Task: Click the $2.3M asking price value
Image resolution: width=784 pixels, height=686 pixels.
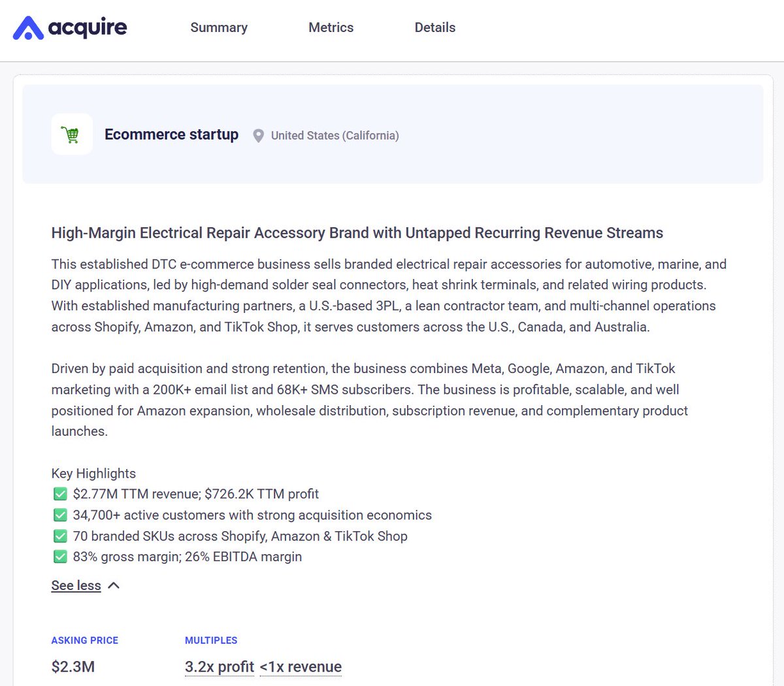Action: pyautogui.click(x=73, y=666)
